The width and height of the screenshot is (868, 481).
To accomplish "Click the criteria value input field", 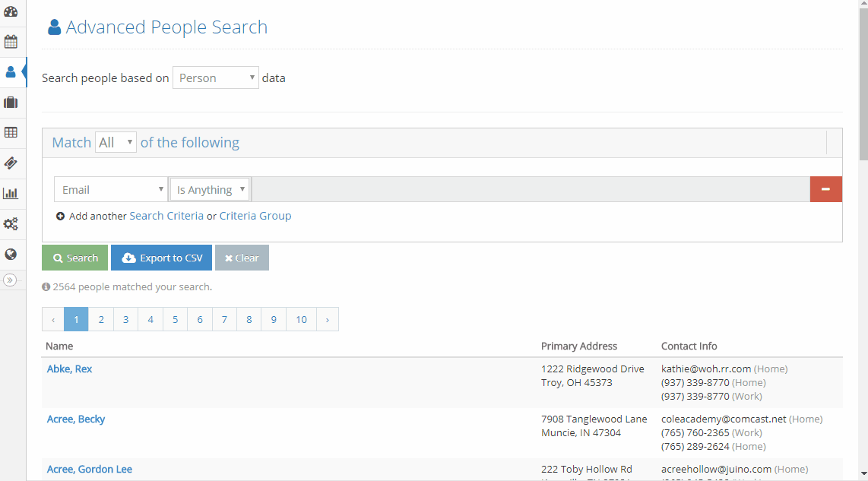I will (x=531, y=189).
